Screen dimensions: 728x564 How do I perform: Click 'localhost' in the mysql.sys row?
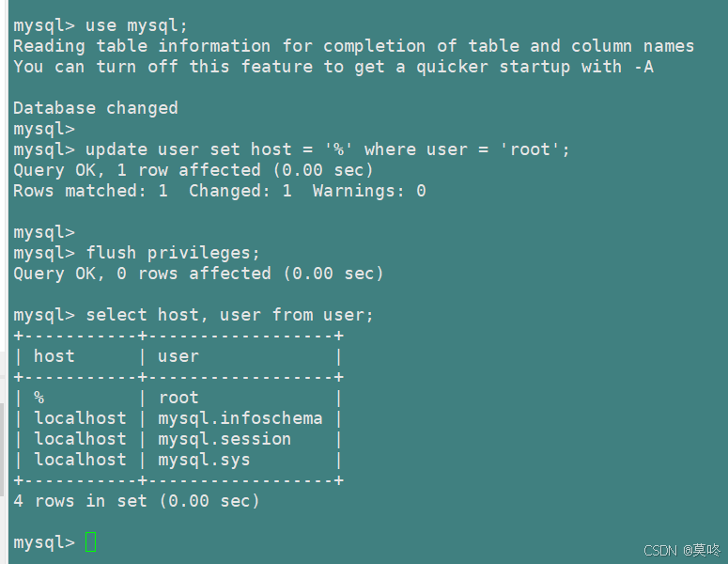(80, 460)
